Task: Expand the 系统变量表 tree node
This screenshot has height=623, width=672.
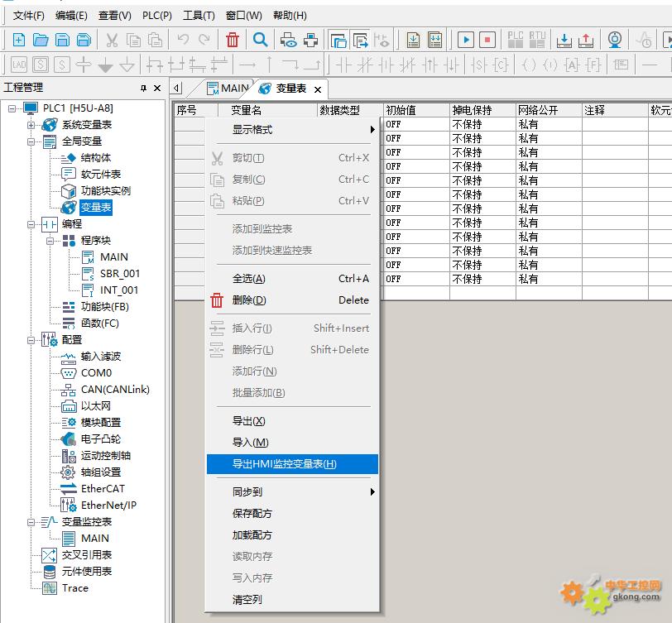Action: coord(32,125)
